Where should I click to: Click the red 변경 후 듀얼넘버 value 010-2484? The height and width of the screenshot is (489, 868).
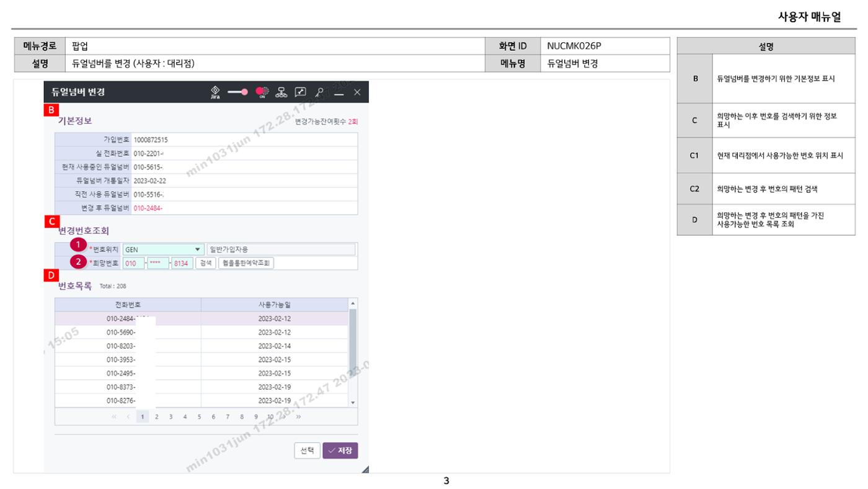click(x=148, y=208)
